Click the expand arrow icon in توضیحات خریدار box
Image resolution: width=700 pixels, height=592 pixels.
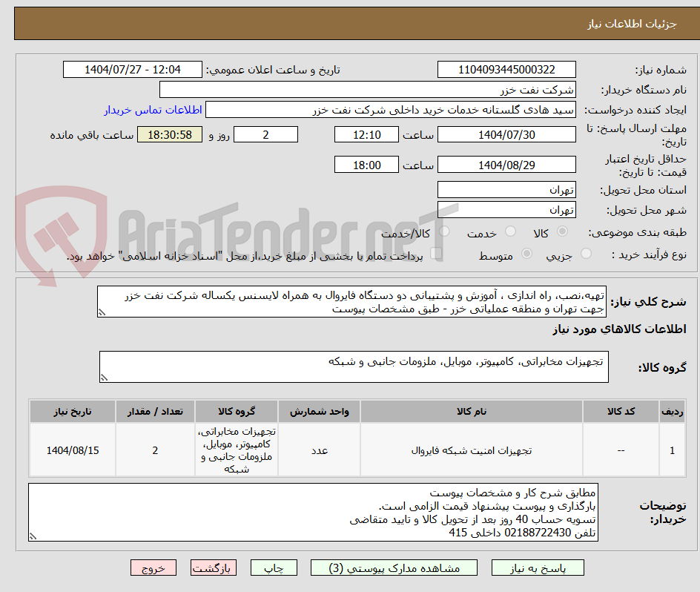click(32, 536)
